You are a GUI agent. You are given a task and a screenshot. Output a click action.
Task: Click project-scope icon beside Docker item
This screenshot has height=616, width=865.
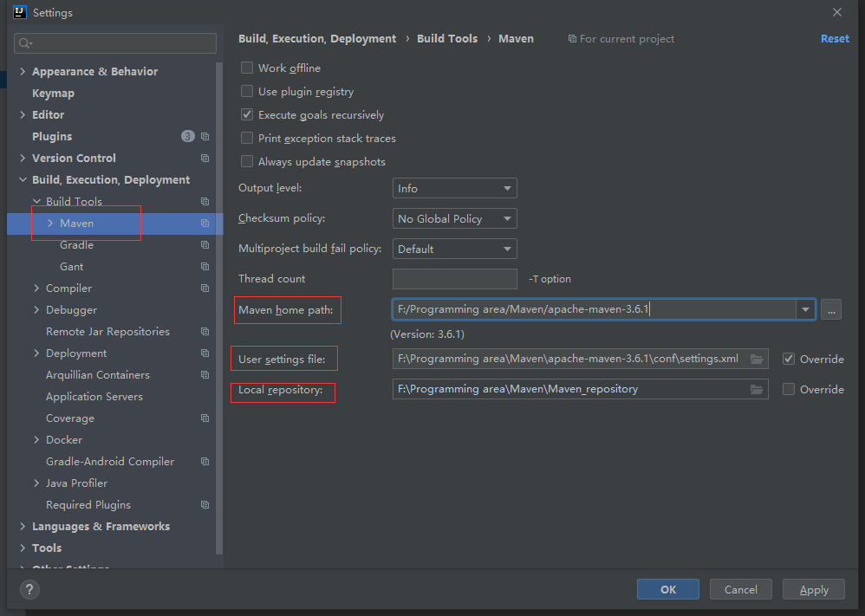point(205,440)
